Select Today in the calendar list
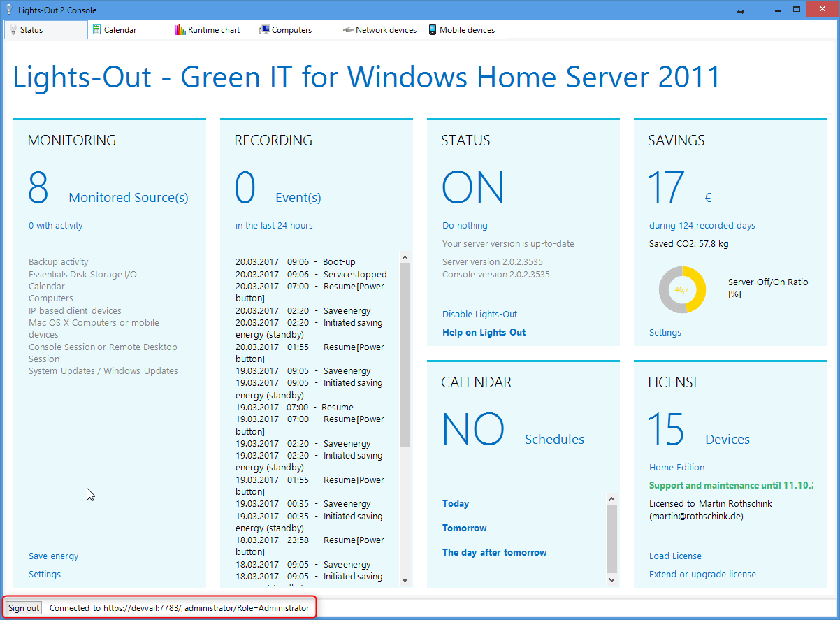Image resolution: width=840 pixels, height=620 pixels. [456, 504]
